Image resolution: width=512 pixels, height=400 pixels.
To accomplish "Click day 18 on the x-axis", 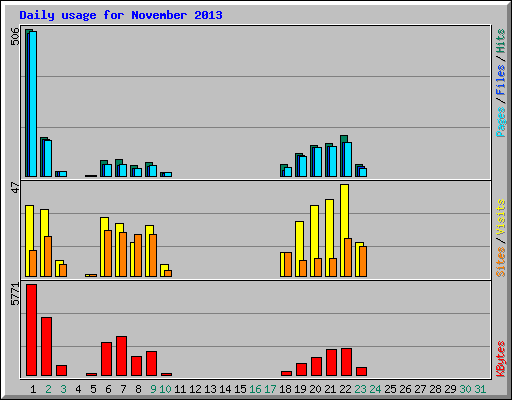I will [285, 389].
